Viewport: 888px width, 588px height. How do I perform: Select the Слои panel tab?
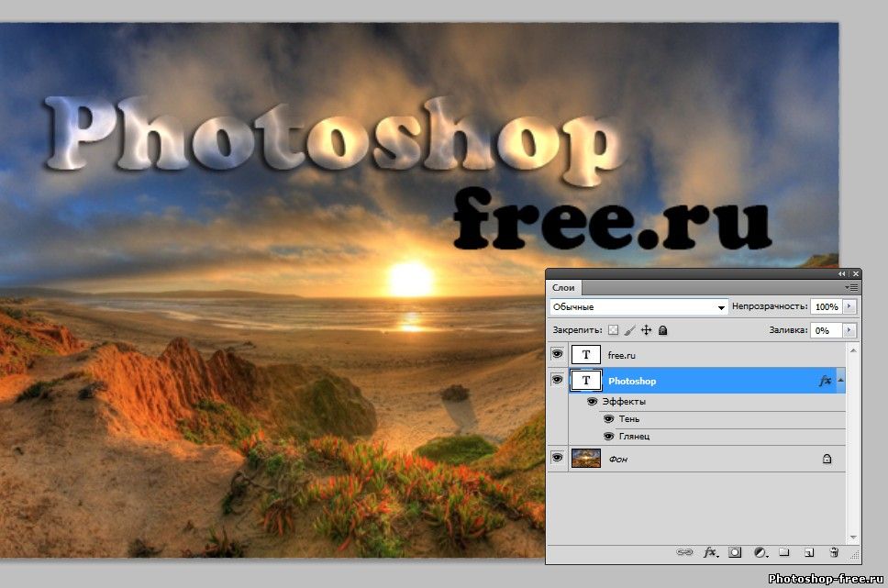pyautogui.click(x=563, y=288)
